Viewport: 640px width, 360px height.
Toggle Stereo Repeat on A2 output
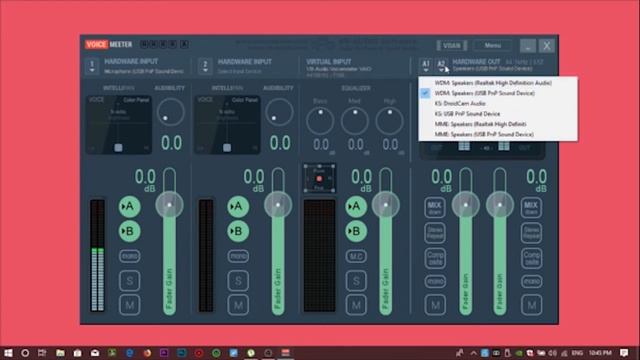click(531, 233)
